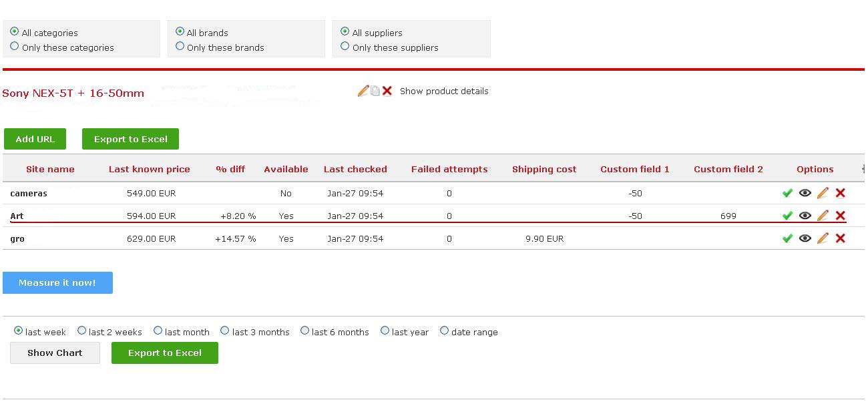This screenshot has height=406, width=868.
Task: Sort by the Shipping cost column header
Action: [544, 169]
